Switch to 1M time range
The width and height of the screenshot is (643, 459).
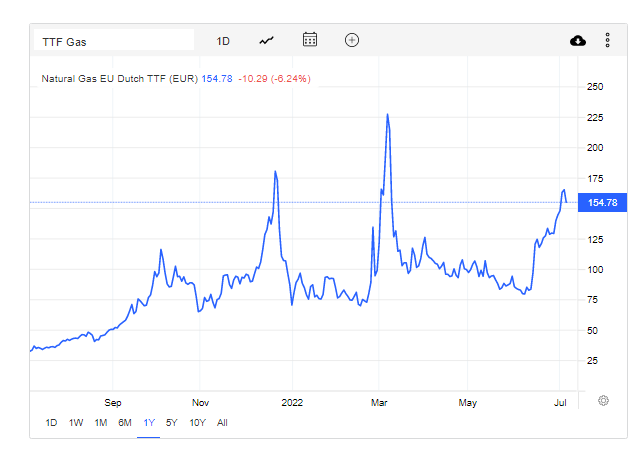(101, 422)
